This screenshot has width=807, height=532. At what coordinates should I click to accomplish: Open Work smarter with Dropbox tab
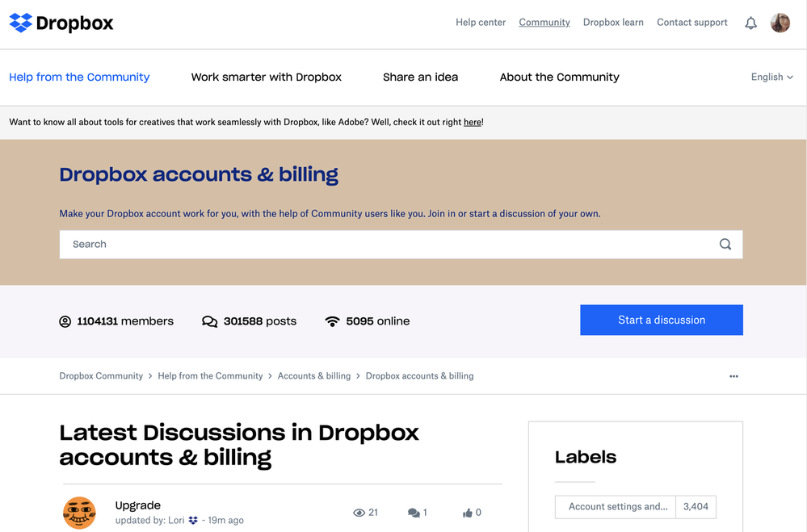(266, 77)
